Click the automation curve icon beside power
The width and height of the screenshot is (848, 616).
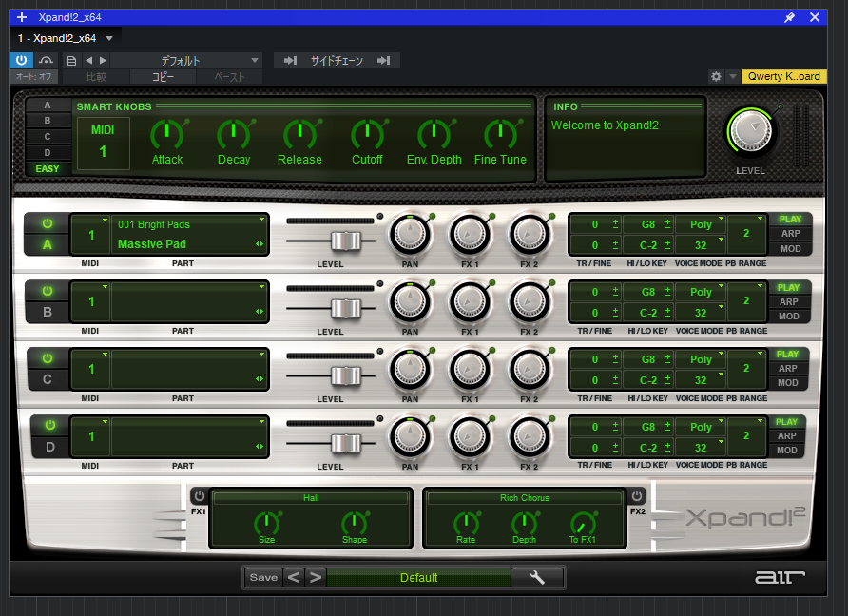[x=46, y=60]
